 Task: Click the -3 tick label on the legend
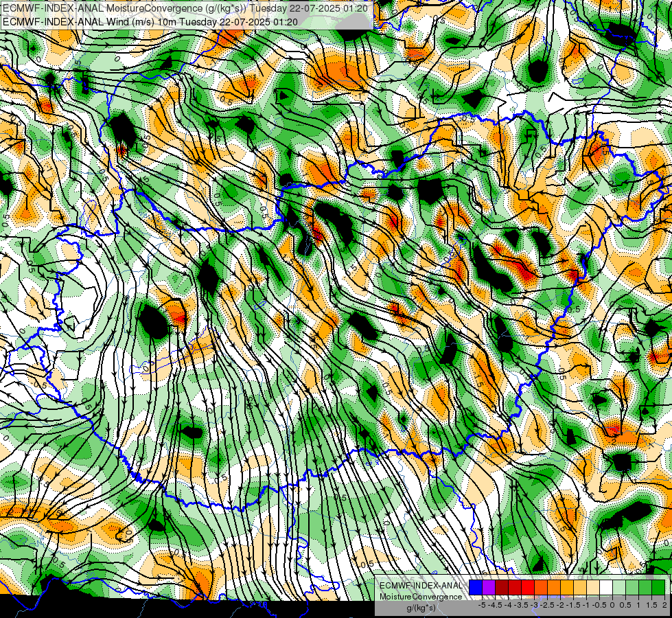tap(534, 605)
